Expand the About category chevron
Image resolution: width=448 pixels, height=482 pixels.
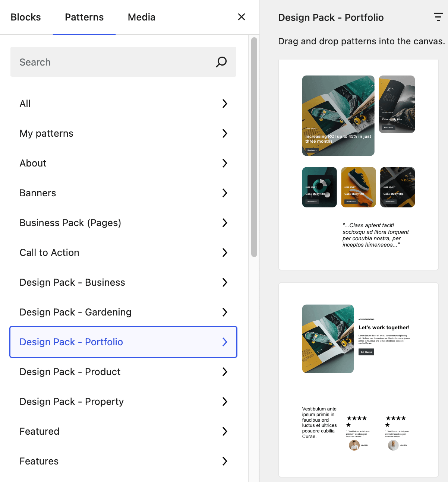pos(225,163)
